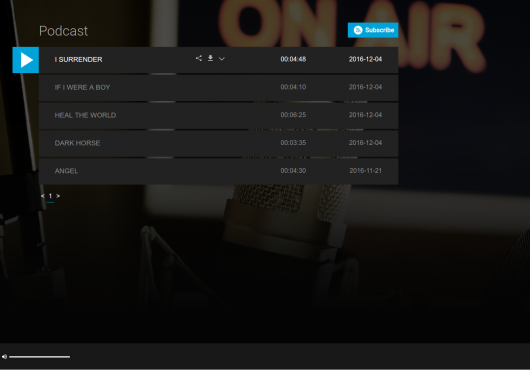Click the 00:06:25 duration of HEAL THE WORLD

click(x=293, y=115)
